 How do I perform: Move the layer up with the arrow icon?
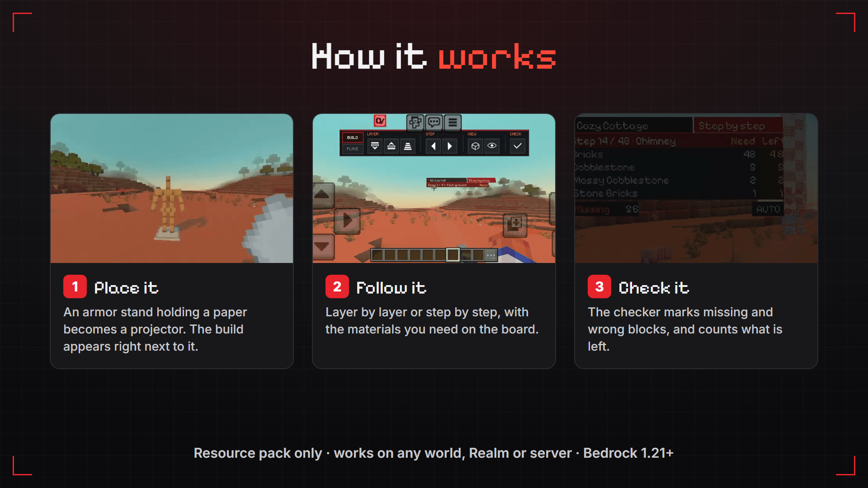tap(392, 146)
